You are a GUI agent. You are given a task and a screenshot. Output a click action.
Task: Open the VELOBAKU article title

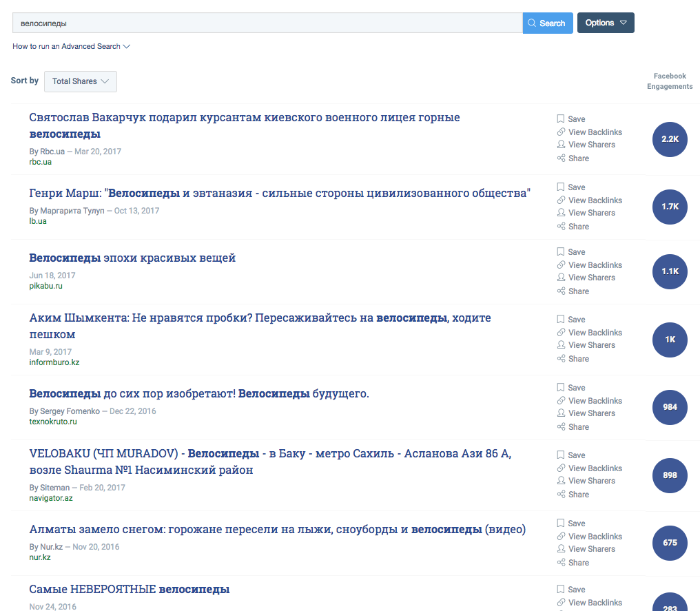point(270,462)
